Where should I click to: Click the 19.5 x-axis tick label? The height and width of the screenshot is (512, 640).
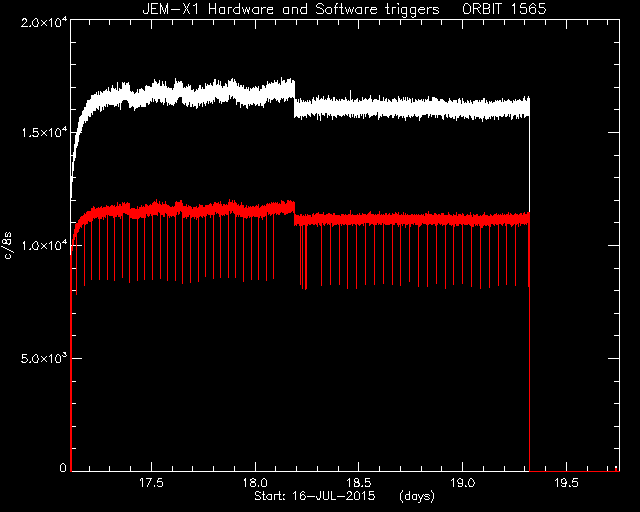pyautogui.click(x=567, y=483)
